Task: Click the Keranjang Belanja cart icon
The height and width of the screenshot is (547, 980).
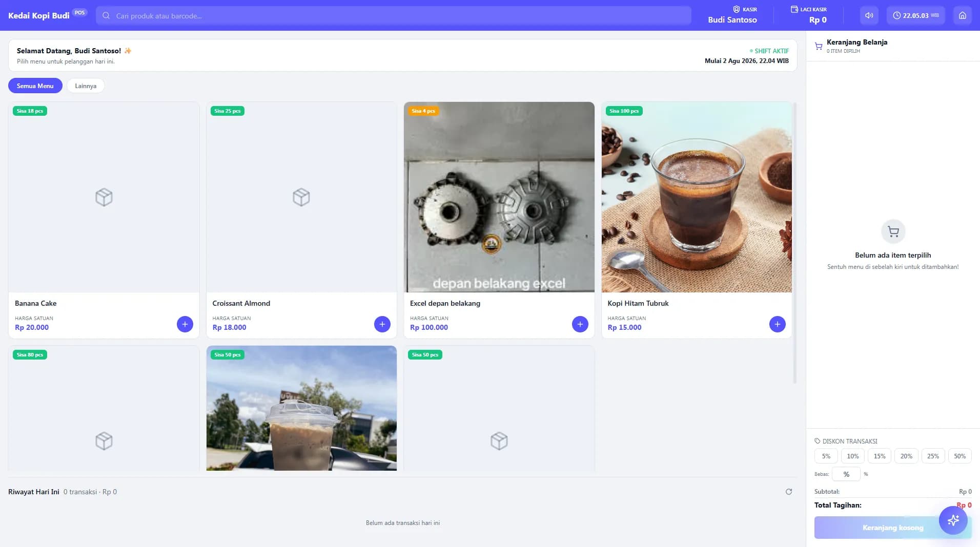Action: coord(819,46)
